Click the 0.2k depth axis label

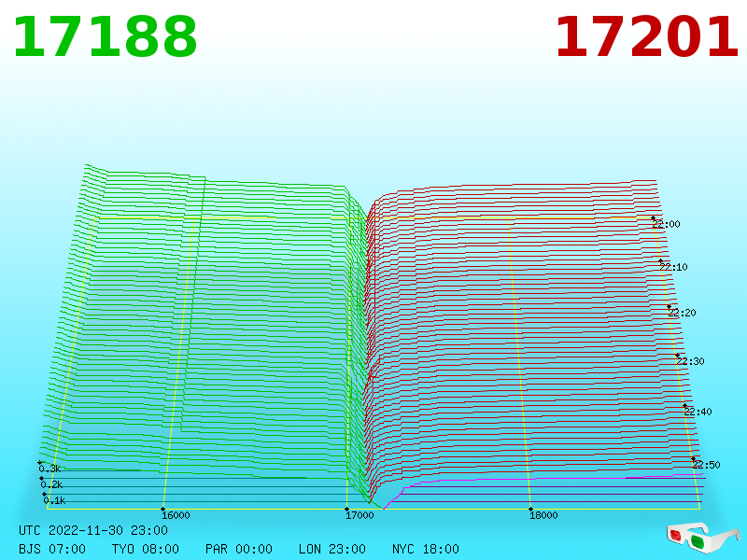[52, 485]
